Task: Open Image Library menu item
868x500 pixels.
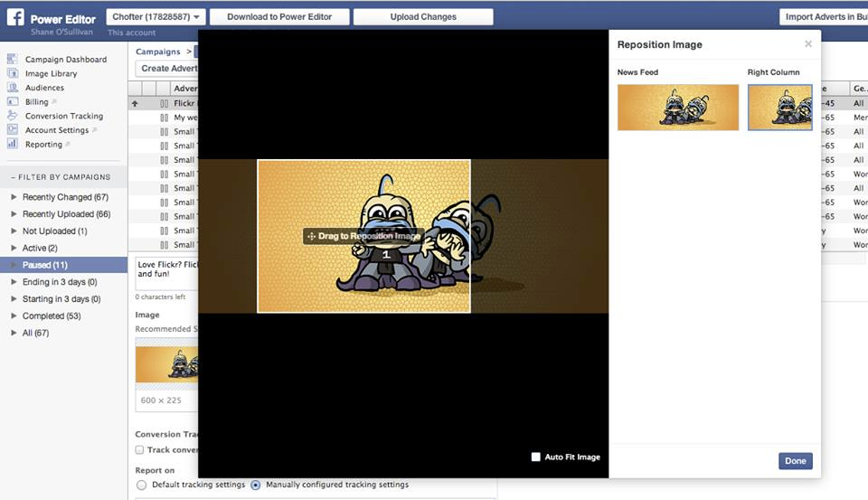Action: click(x=51, y=73)
